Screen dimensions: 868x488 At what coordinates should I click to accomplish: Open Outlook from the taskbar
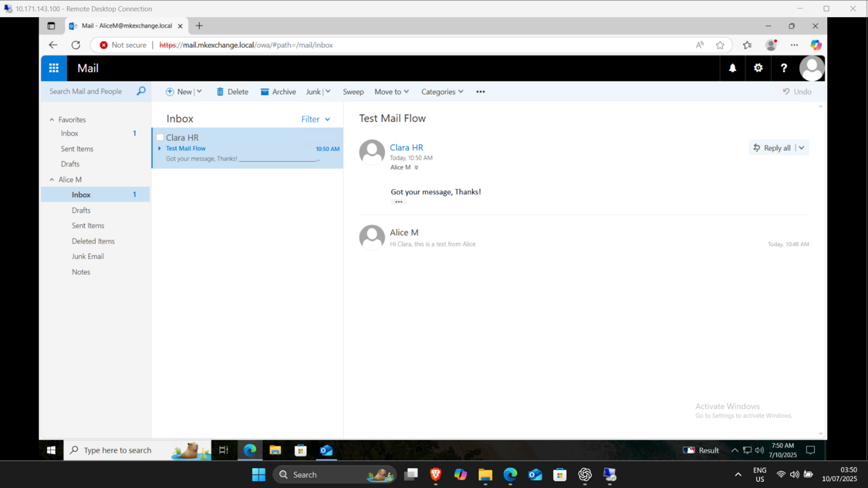click(x=326, y=450)
